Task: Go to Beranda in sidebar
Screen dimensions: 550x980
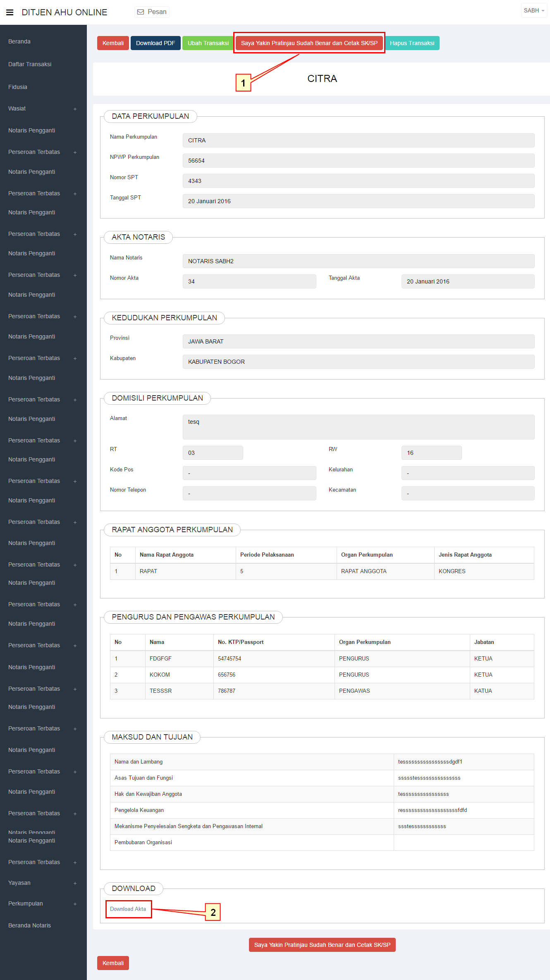Action: click(x=19, y=41)
